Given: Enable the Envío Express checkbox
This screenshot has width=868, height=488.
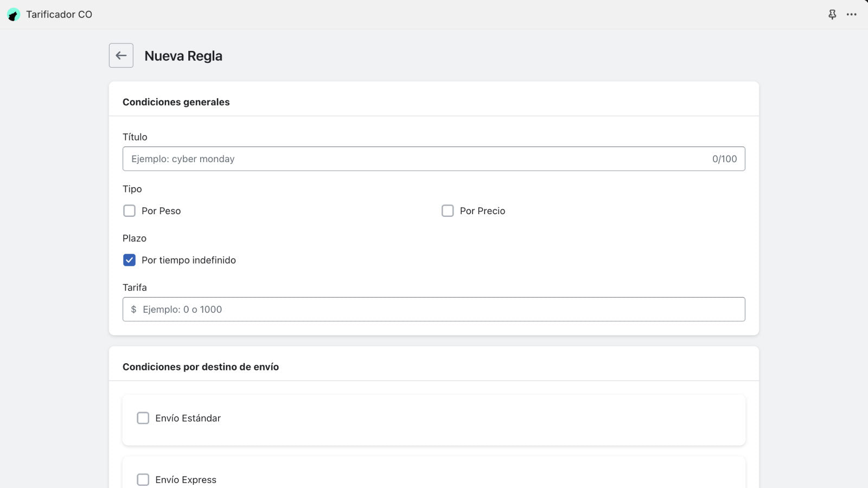Looking at the screenshot, I should point(143,480).
